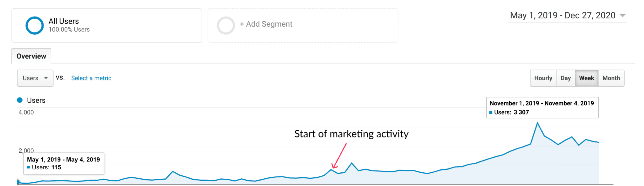Click the blue Users legend dot
The width and height of the screenshot is (644, 186).
(x=20, y=100)
